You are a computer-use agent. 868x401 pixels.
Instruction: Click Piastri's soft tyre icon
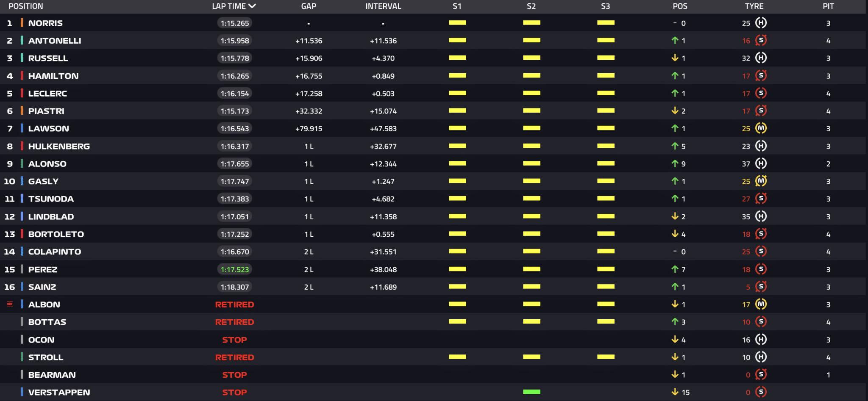(x=761, y=111)
